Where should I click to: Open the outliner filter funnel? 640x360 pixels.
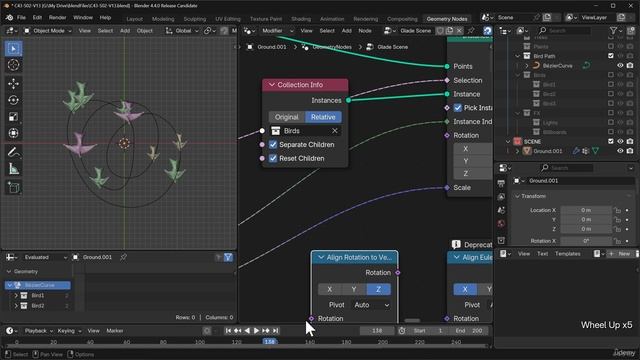613,31
